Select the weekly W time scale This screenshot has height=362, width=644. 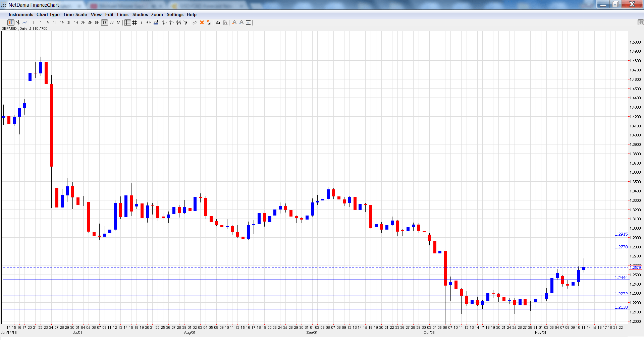(x=111, y=22)
